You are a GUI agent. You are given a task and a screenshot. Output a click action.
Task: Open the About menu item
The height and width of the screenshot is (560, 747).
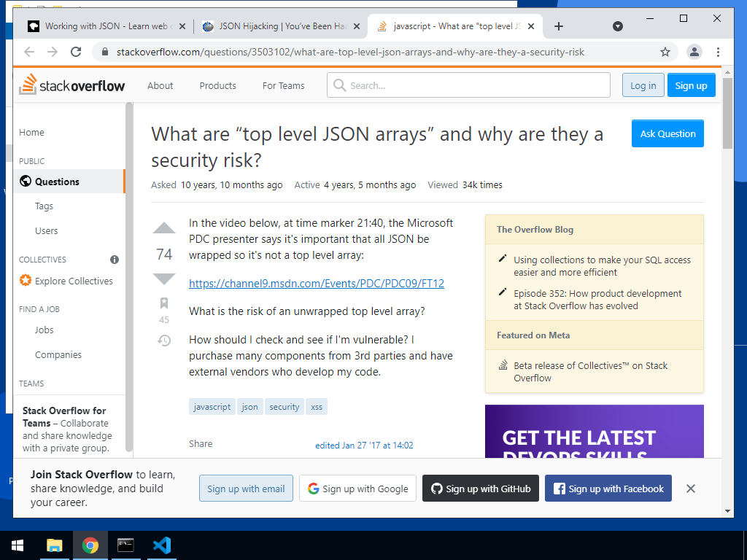(160, 86)
